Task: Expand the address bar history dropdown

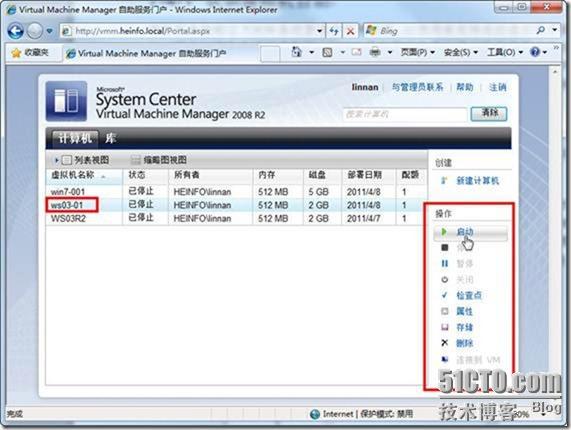Action: tap(319, 31)
